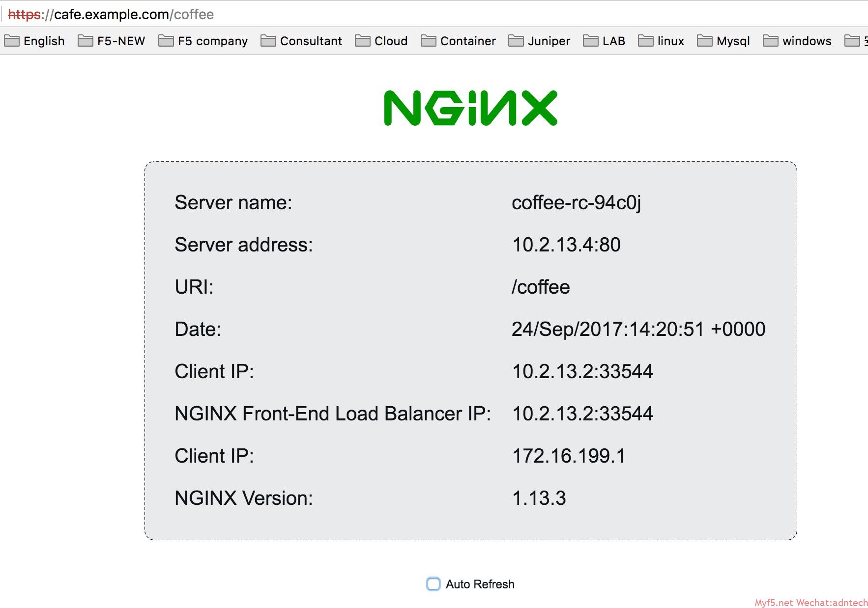This screenshot has width=868, height=608.
Task: Open the F5-NEW bookmarks folder
Action: click(112, 41)
